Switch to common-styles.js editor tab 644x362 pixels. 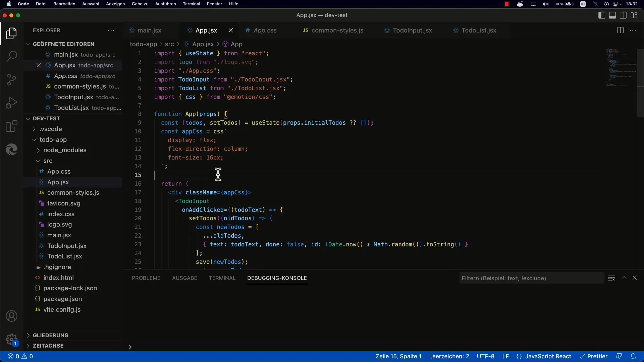pyautogui.click(x=337, y=30)
